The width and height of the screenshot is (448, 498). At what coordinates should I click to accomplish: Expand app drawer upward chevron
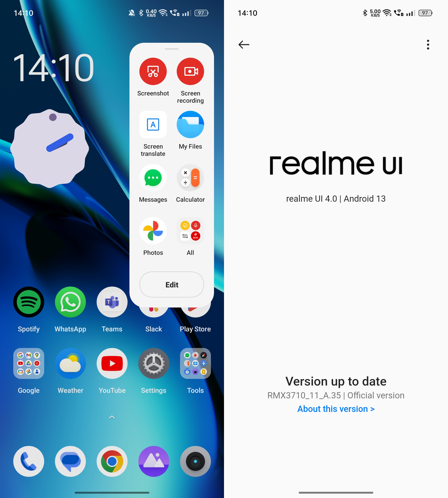112,417
